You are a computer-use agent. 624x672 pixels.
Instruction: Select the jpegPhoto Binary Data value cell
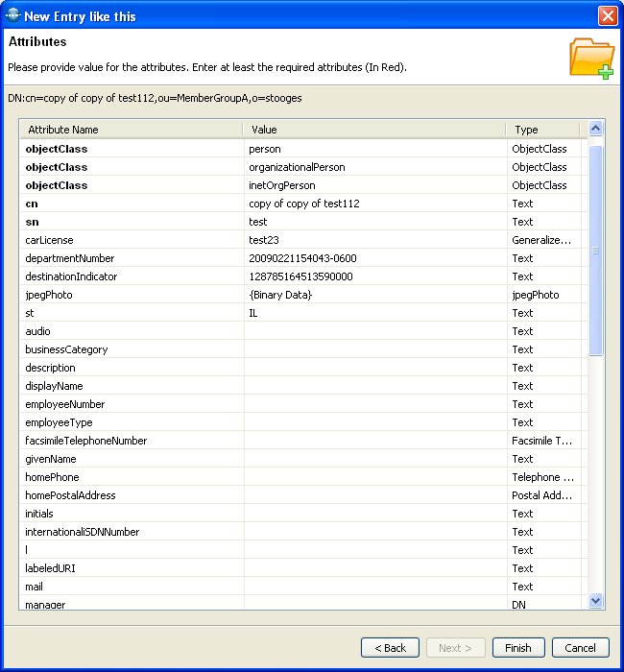(374, 295)
